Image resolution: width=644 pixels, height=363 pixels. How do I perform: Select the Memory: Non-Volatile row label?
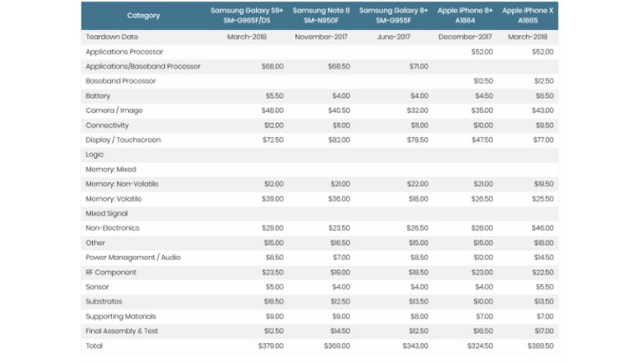coord(122,184)
